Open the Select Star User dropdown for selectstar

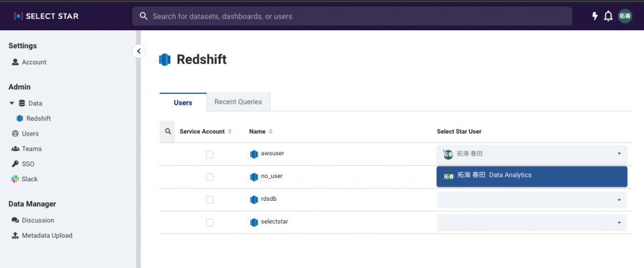click(x=532, y=222)
